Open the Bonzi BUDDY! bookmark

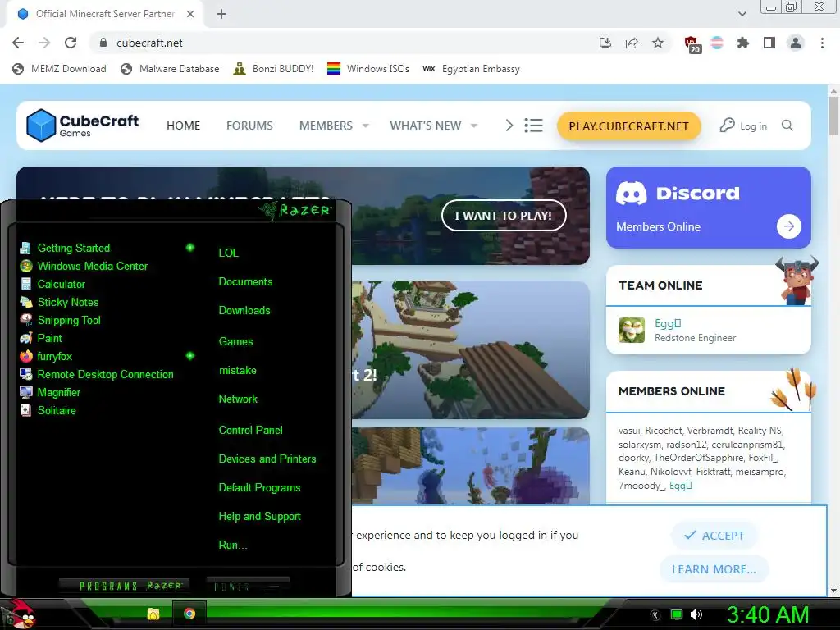pos(273,69)
